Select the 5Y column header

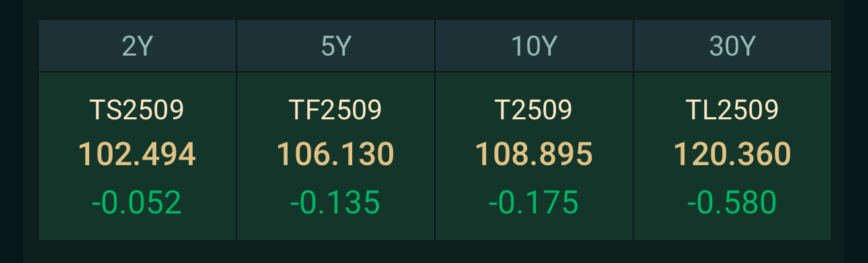point(336,46)
